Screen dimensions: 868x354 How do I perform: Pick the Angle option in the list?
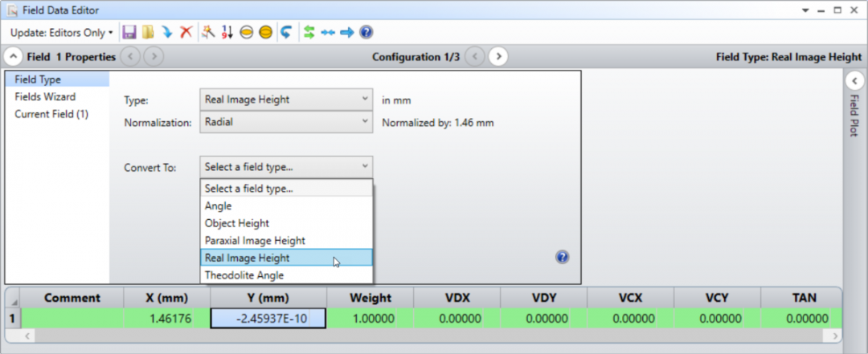click(218, 205)
